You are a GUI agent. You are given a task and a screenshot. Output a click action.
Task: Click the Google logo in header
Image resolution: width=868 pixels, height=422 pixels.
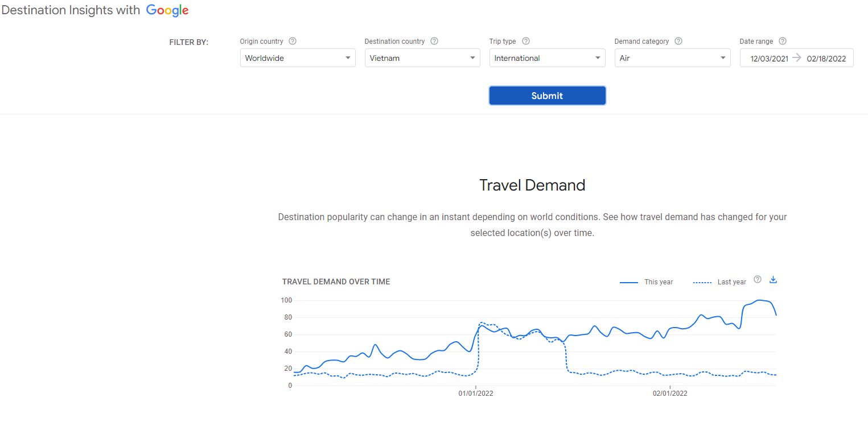click(167, 10)
